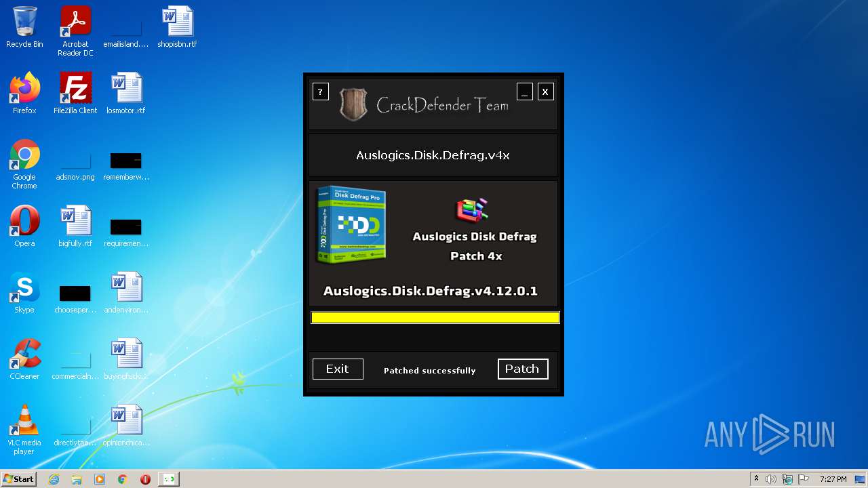This screenshot has height=488, width=868.
Task: Launch Internet Explorer from the taskbar
Action: [x=54, y=479]
